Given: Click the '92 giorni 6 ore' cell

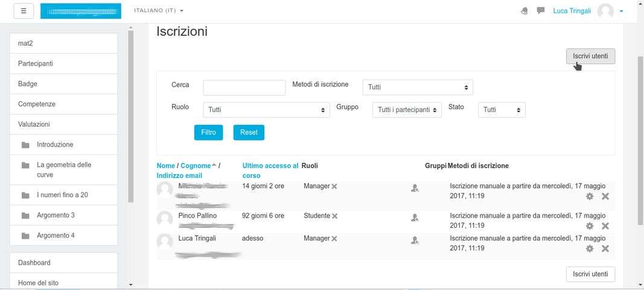Looking at the screenshot, I should (x=263, y=216).
